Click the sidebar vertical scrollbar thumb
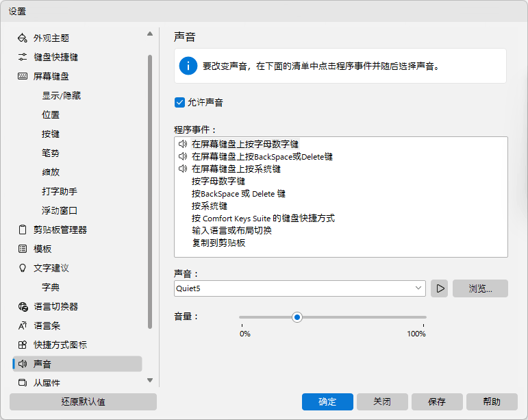This screenshot has width=528, height=420. coord(150,192)
